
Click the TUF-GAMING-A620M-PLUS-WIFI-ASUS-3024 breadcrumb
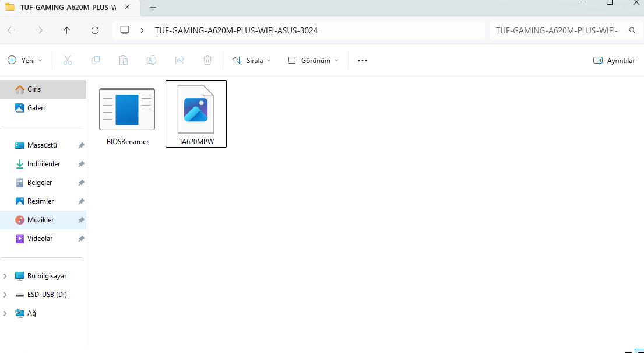(236, 30)
